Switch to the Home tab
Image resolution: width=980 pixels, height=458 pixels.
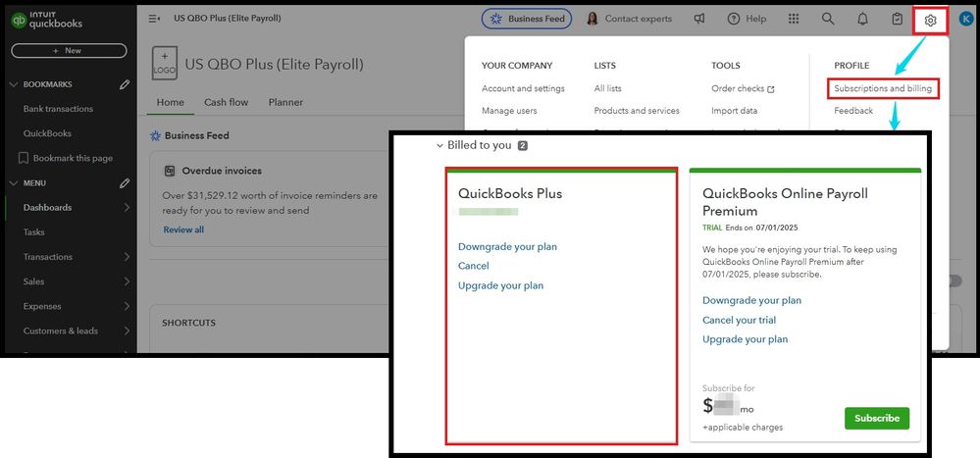[x=170, y=102]
